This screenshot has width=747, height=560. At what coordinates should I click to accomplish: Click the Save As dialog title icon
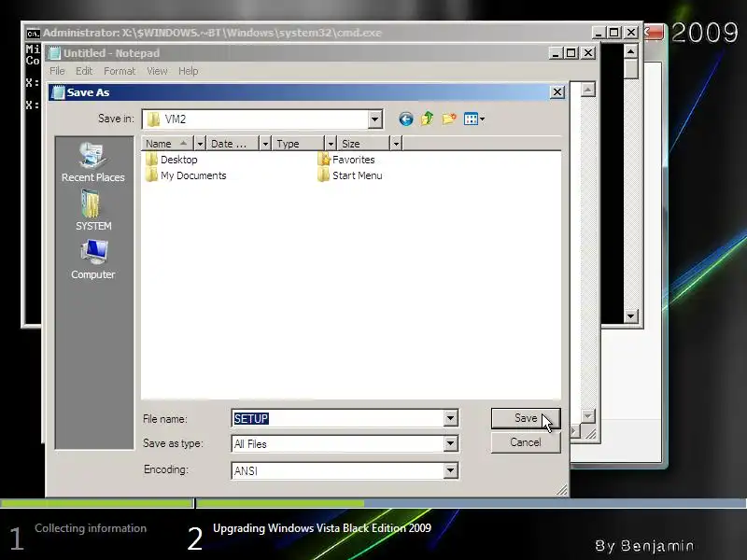point(58,92)
